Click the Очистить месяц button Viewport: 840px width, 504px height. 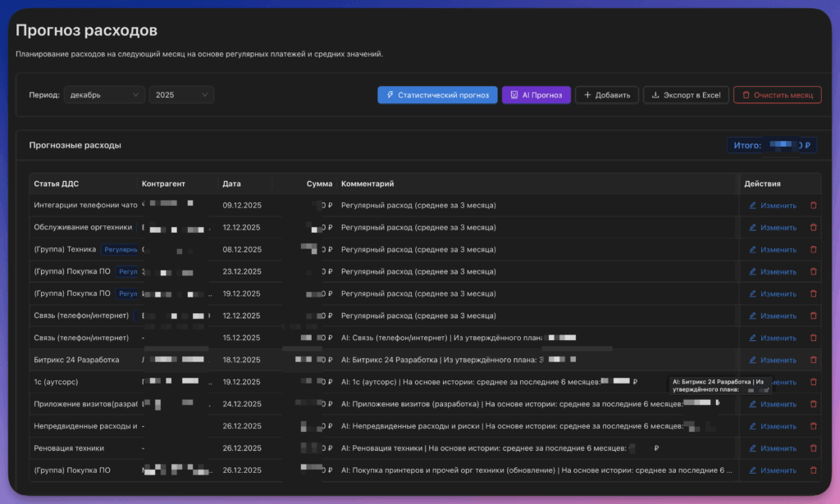pos(778,95)
